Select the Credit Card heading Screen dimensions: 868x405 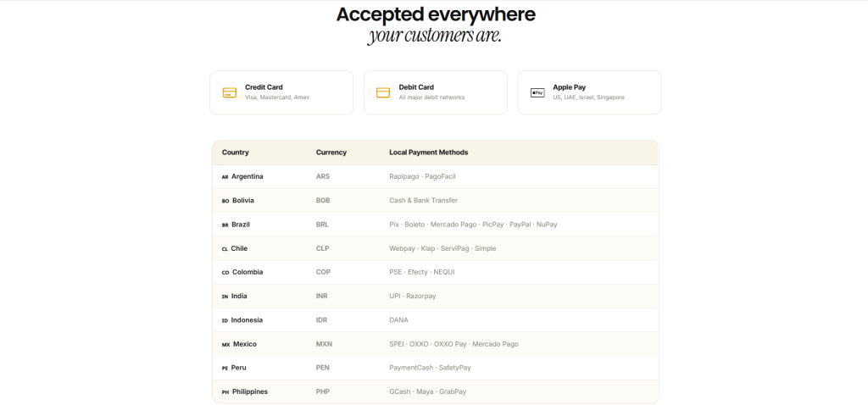264,87
